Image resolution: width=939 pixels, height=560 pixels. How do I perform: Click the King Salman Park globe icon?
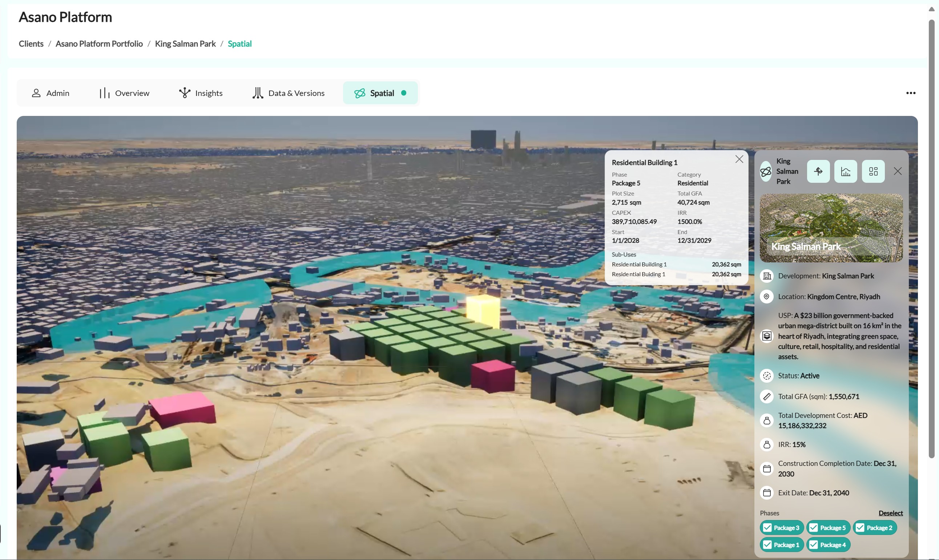click(x=766, y=172)
